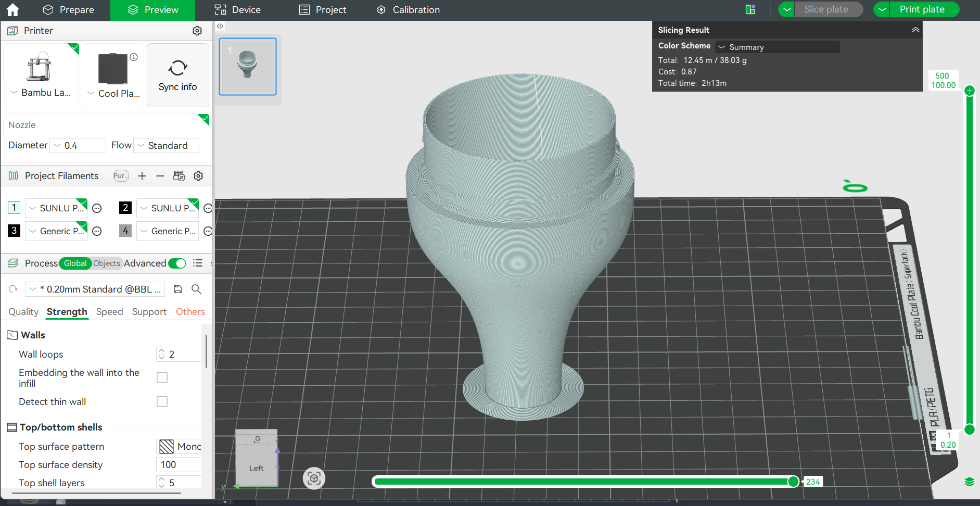Remove a project filament with minus icon

click(x=160, y=176)
